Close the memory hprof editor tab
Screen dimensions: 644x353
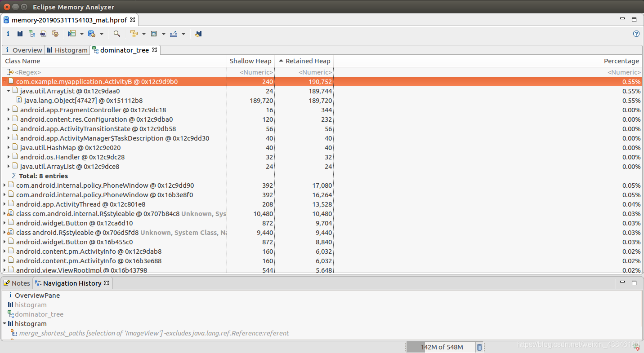click(x=133, y=20)
